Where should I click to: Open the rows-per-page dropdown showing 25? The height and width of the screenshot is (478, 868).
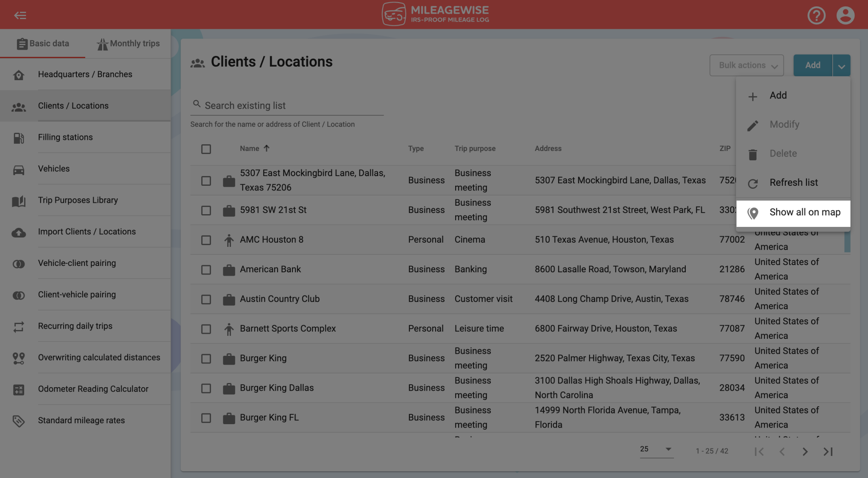[655, 449]
